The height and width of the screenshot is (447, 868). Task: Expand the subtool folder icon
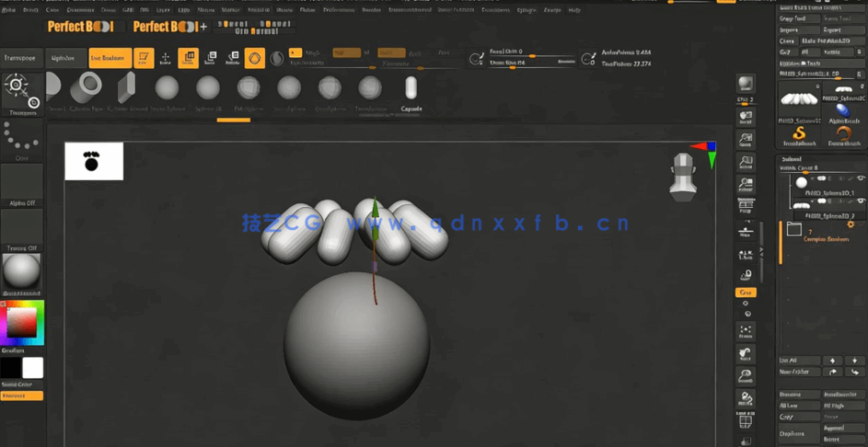(794, 229)
